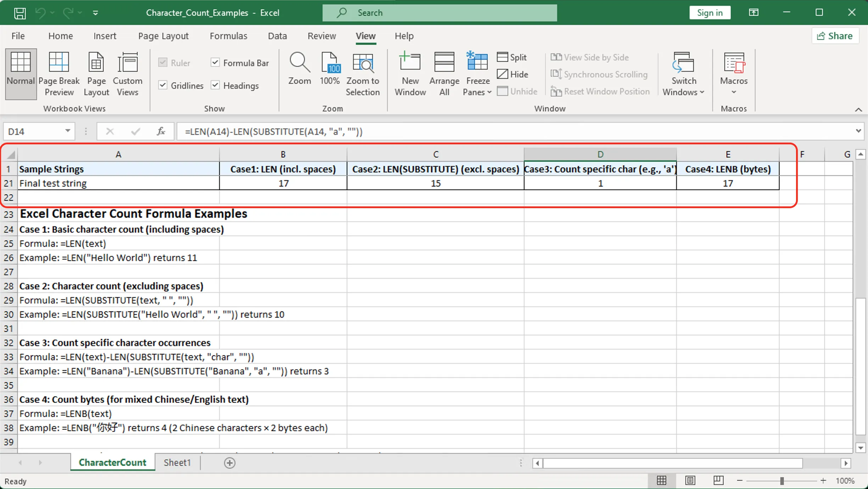Add a new worksheet with plus button
The height and width of the screenshot is (489, 868).
[230, 463]
